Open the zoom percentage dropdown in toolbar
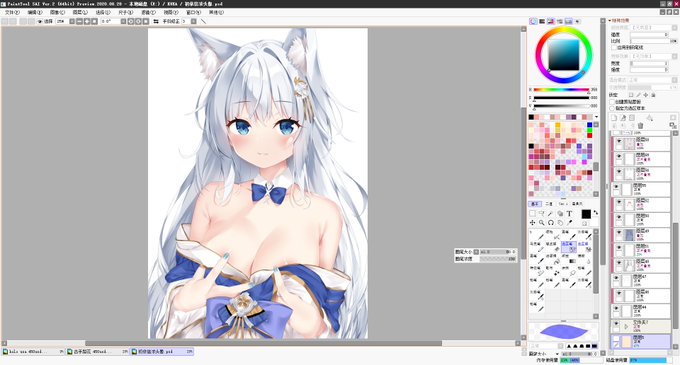 72,21
